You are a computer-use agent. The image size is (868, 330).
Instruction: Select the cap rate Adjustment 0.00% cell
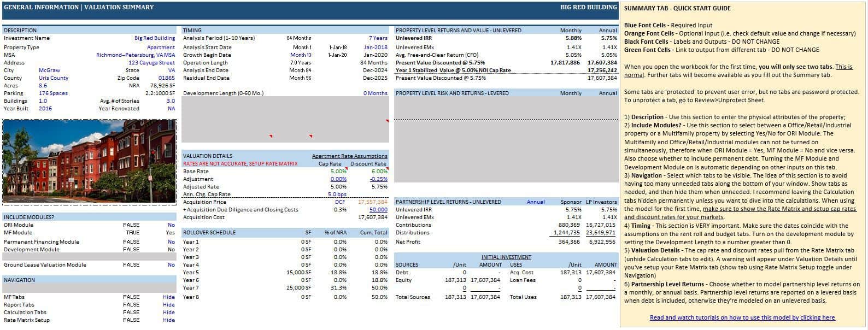click(x=338, y=179)
